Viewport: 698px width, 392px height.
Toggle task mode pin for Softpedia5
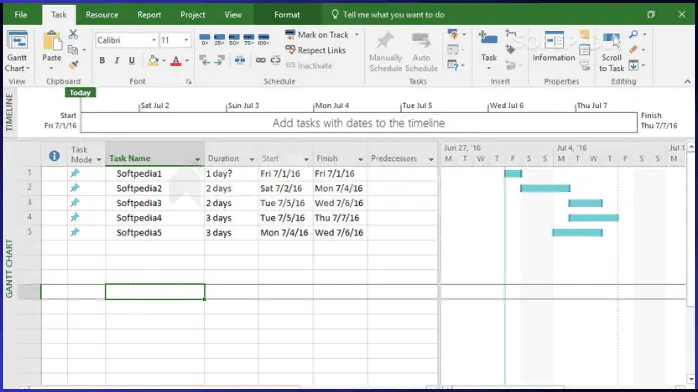[x=75, y=232]
